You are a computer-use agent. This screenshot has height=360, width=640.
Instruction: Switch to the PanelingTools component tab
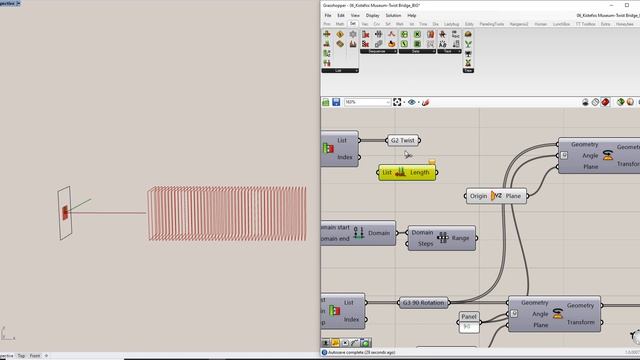(x=491, y=24)
